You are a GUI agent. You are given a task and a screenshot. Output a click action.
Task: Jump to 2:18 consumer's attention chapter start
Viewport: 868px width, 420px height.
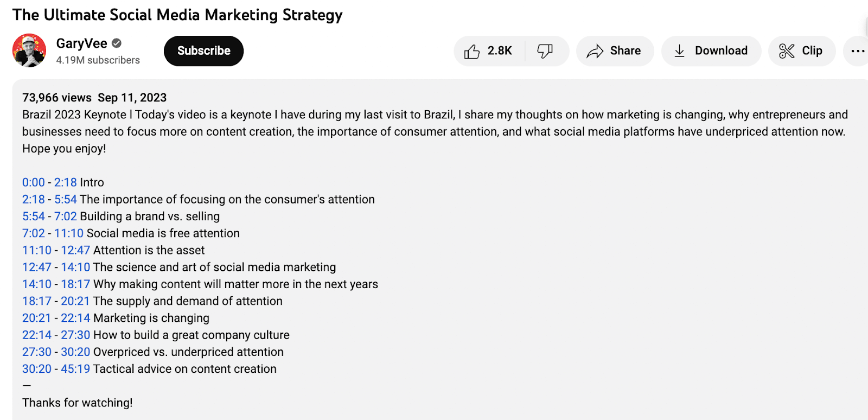(x=33, y=199)
